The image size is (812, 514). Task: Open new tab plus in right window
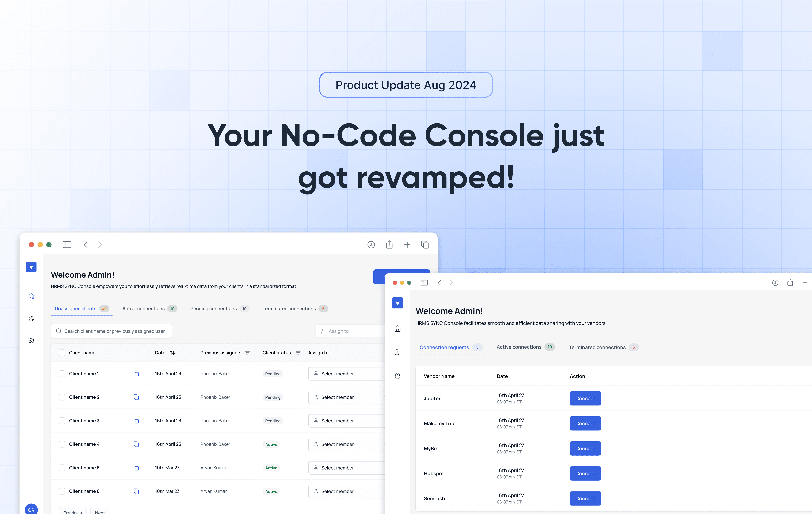(805, 283)
